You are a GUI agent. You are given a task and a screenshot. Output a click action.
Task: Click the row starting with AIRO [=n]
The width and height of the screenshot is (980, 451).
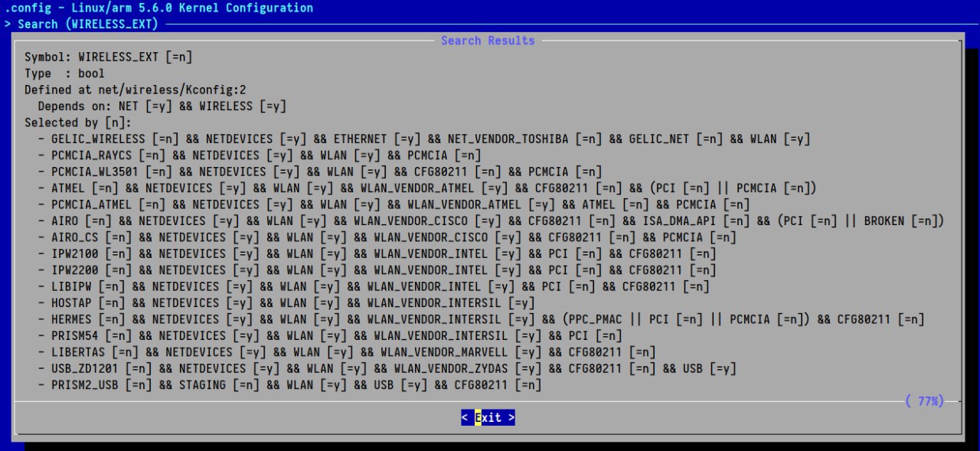492,221
